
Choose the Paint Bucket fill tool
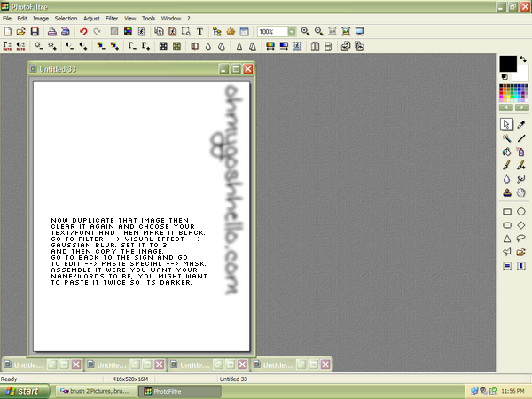click(507, 152)
